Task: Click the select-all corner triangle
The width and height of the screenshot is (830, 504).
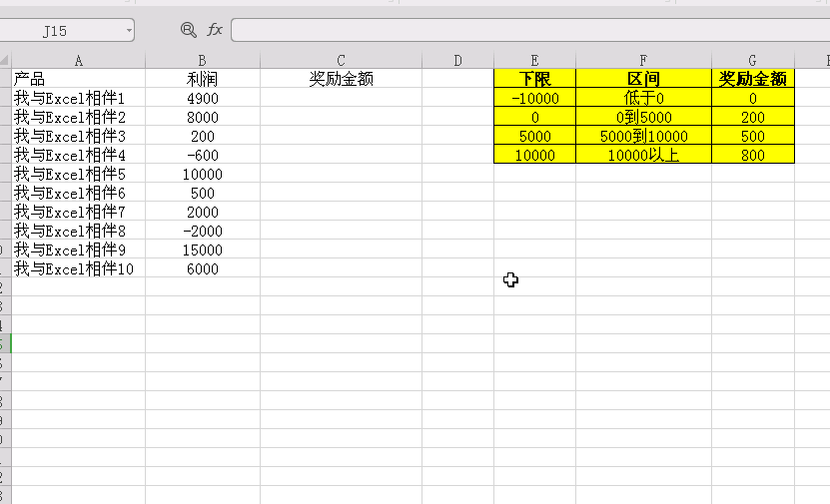Action: [x=5, y=60]
